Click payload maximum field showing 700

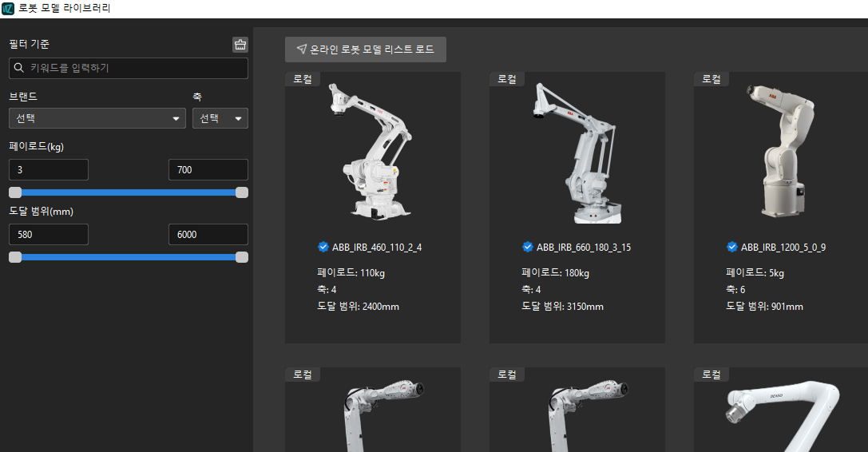[208, 170]
